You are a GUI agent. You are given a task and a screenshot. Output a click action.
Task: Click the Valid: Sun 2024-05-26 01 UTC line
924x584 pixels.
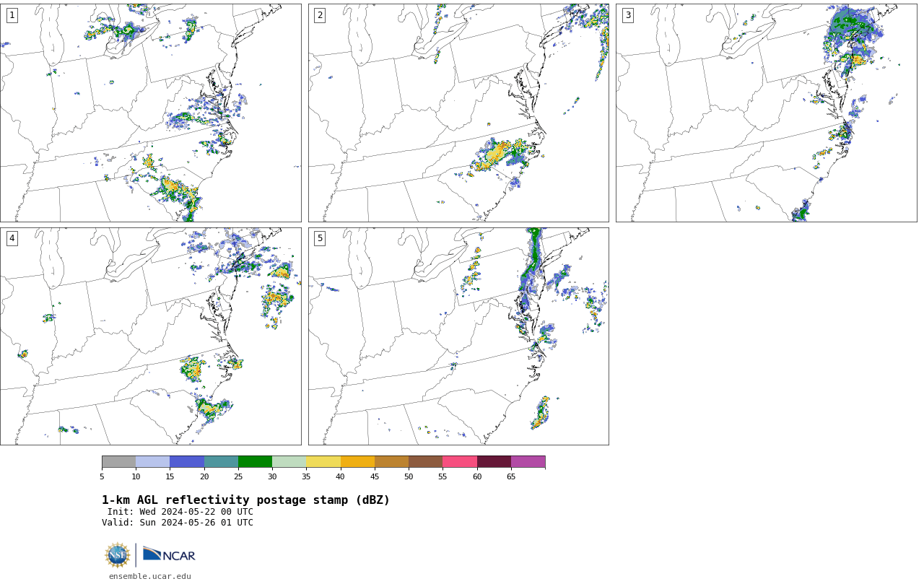pos(178,523)
